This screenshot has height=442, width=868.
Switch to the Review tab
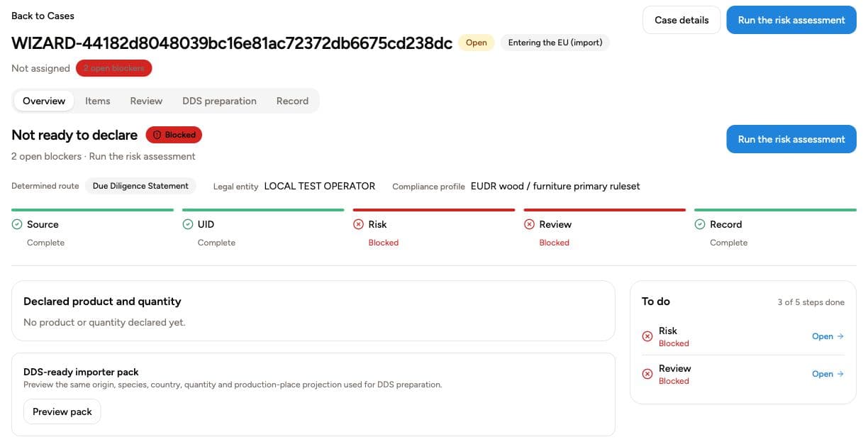tap(146, 101)
